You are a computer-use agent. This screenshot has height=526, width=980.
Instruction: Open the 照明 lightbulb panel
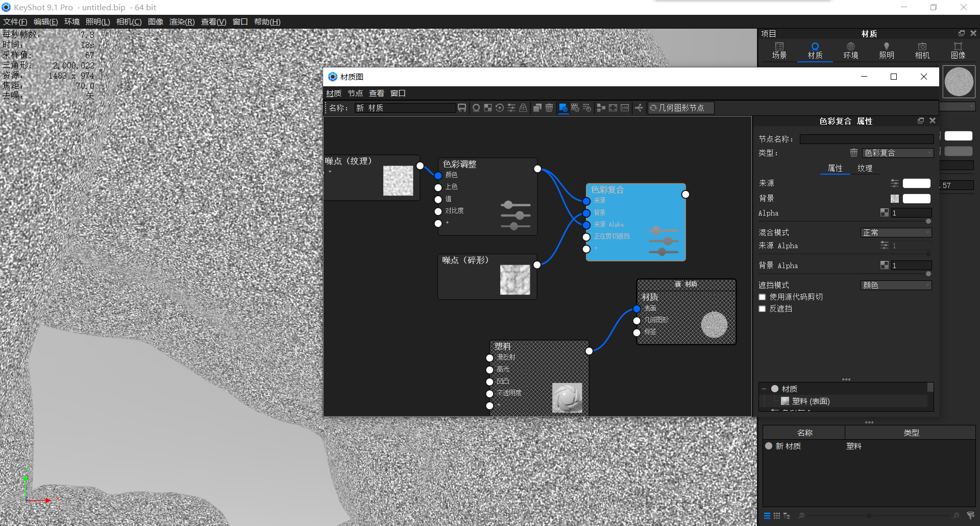887,50
